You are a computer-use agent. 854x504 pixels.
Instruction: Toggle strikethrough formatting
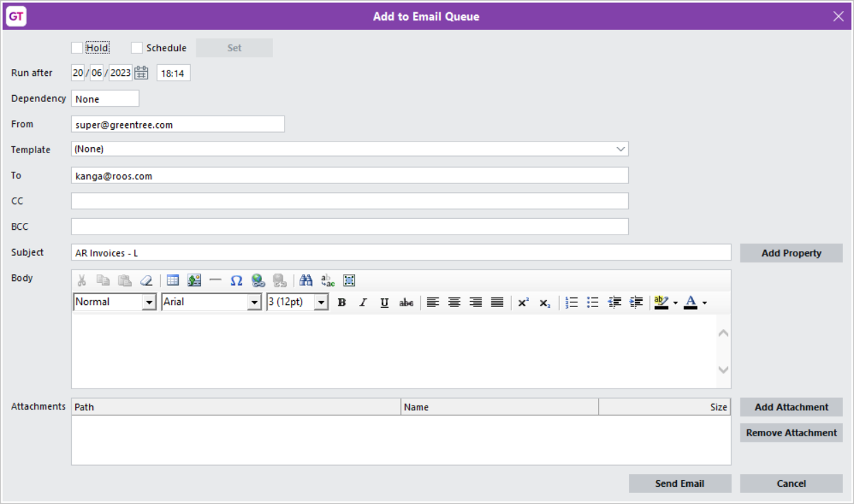[x=406, y=302]
